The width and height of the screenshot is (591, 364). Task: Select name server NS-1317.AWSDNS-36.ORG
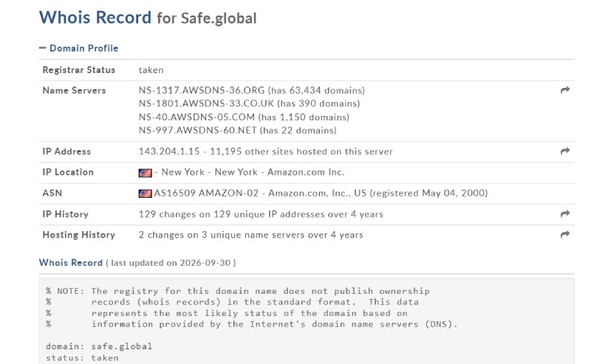point(202,90)
